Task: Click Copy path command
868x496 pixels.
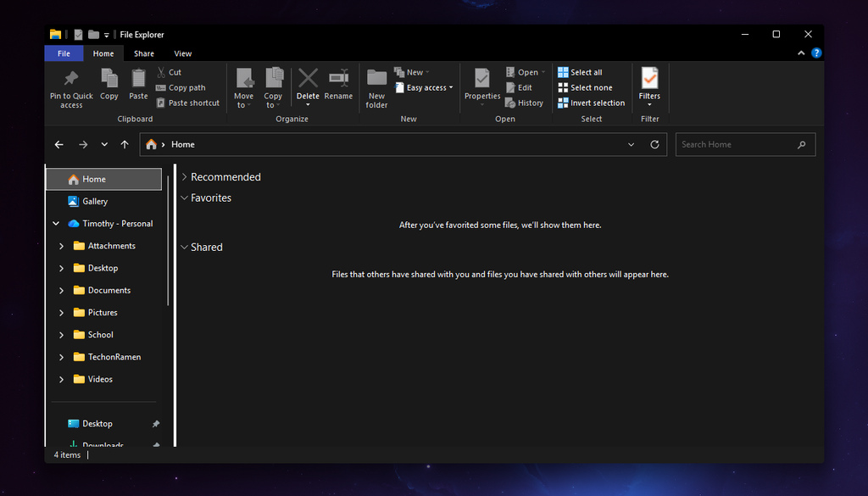Action: click(x=181, y=87)
